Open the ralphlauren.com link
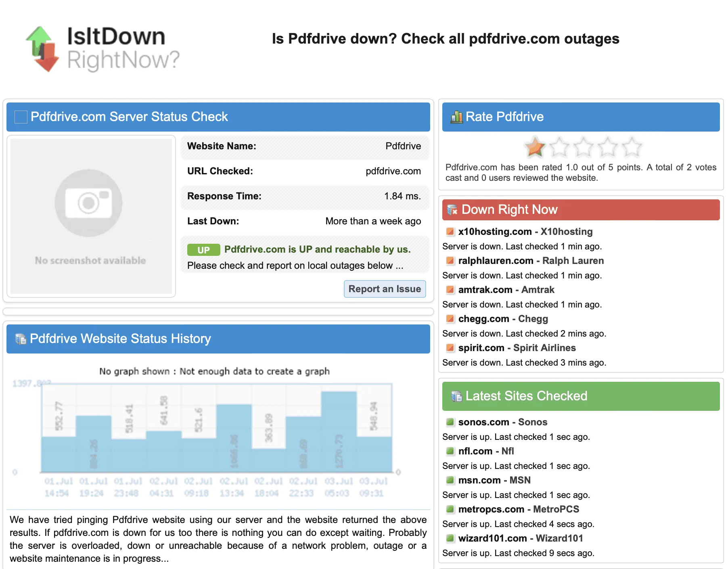Screen dimensions: 728x569 pyautogui.click(x=496, y=261)
